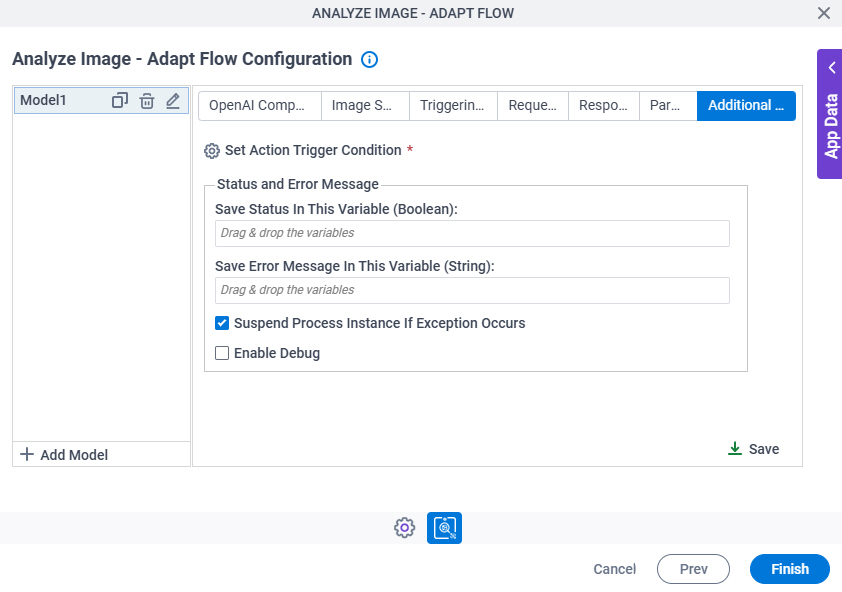Open the info icon beside Configuration heading

(369, 59)
